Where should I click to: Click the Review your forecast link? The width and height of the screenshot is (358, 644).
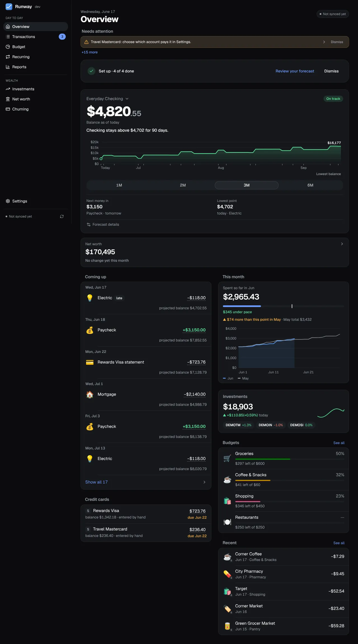[295, 71]
